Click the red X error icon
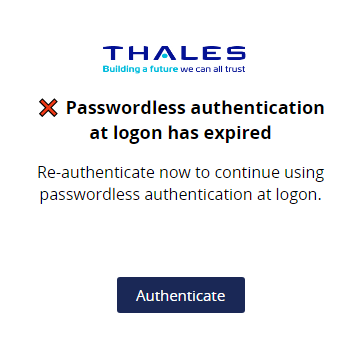Viewport: 361px width, 363px height. (x=48, y=108)
